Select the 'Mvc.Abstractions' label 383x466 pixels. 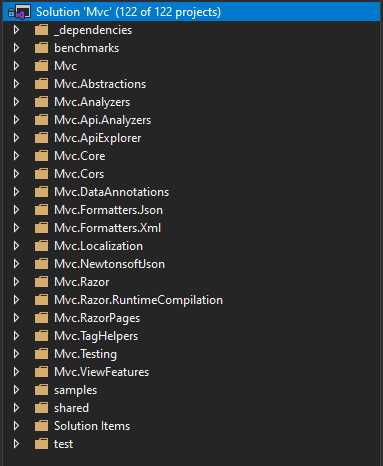point(100,84)
